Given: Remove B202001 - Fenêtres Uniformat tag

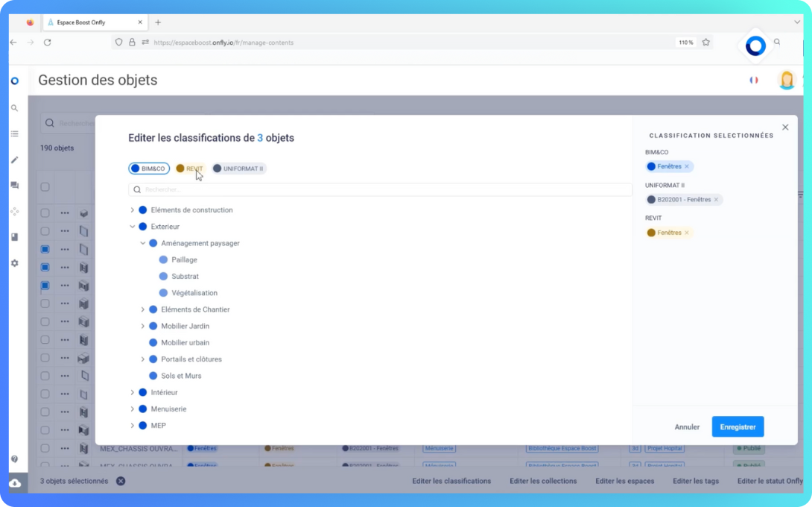Looking at the screenshot, I should pos(716,200).
